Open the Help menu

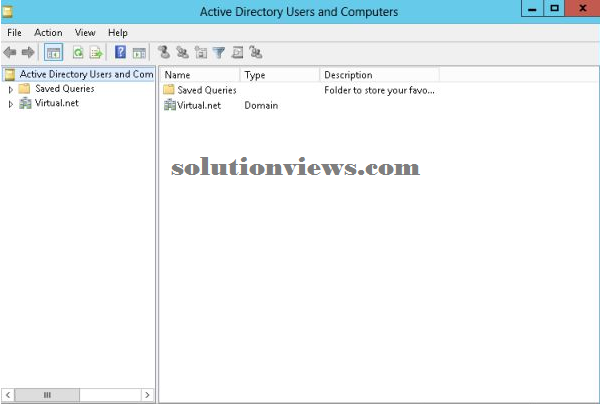click(117, 33)
